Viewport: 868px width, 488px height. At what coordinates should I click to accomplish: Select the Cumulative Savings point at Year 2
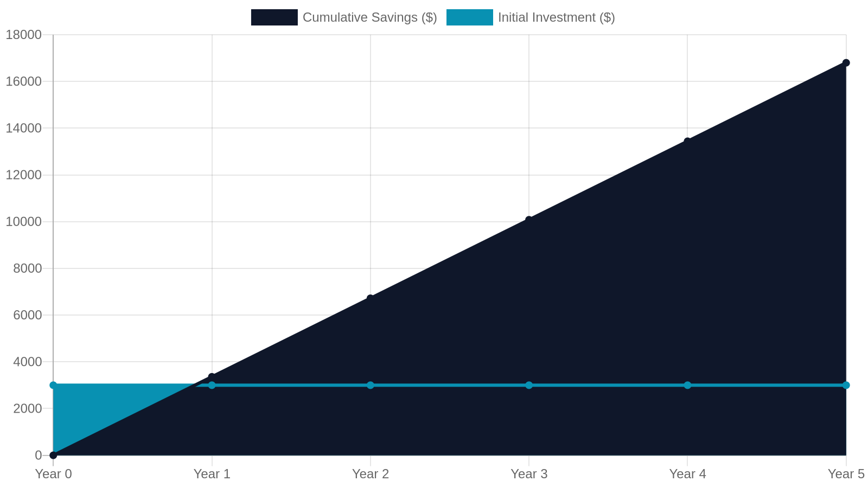coord(371,298)
